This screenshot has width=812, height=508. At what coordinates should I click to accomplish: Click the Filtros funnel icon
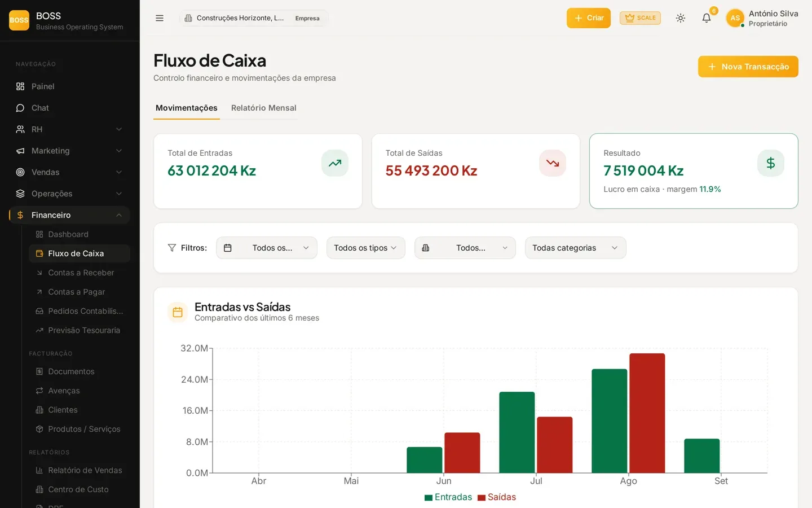tap(172, 248)
